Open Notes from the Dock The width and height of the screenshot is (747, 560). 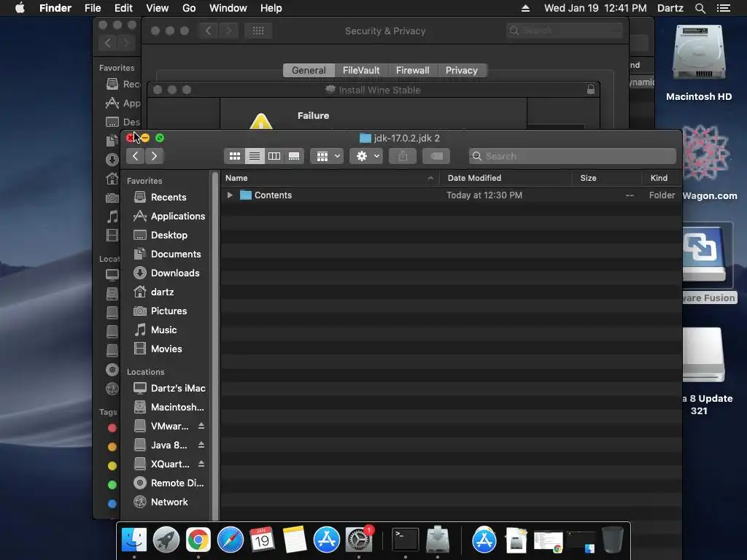pos(295,540)
